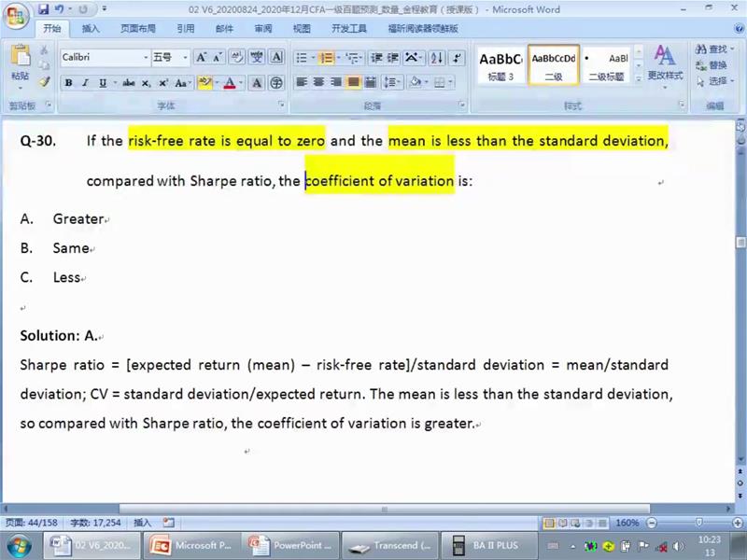The image size is (747, 560).
Task: Toggle bold formatting in the ribbon
Action: pyautogui.click(x=68, y=83)
